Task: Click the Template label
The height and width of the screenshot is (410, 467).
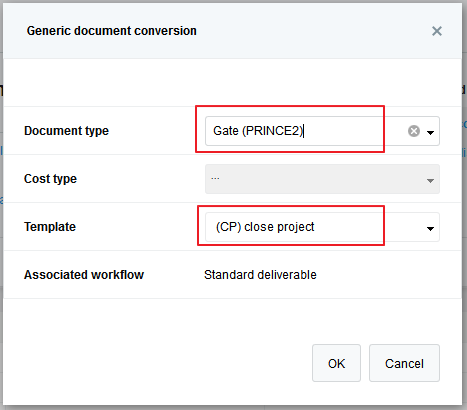Action: 50,227
